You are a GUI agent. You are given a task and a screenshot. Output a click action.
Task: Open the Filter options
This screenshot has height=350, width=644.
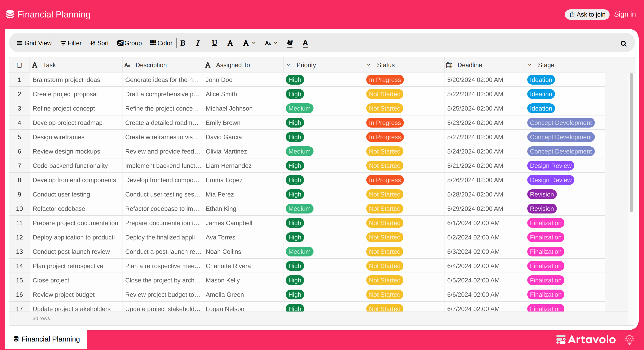tap(71, 43)
